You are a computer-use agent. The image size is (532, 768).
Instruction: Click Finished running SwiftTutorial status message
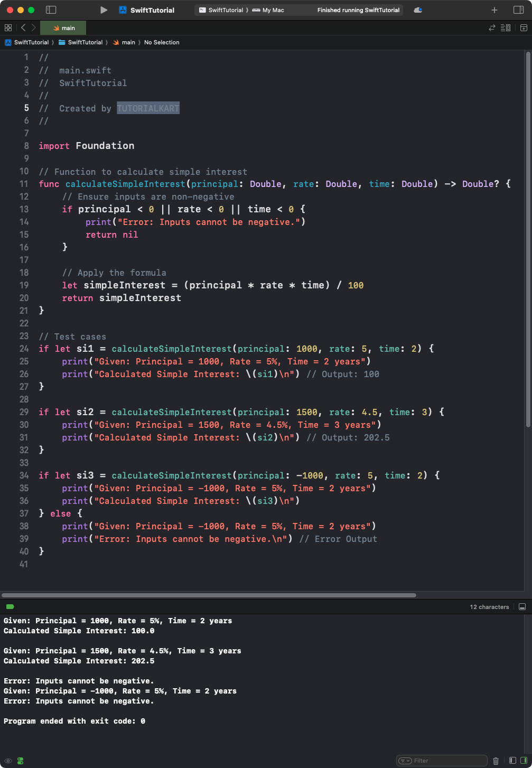point(358,10)
